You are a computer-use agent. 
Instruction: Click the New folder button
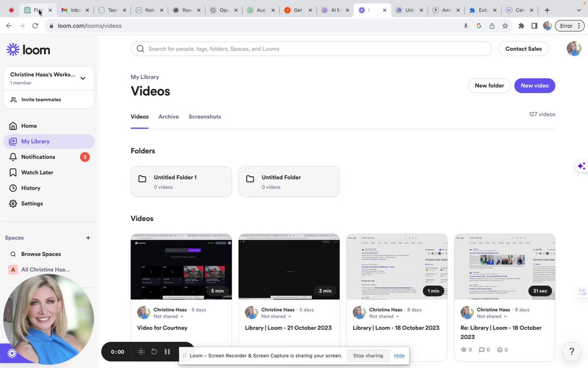489,86
